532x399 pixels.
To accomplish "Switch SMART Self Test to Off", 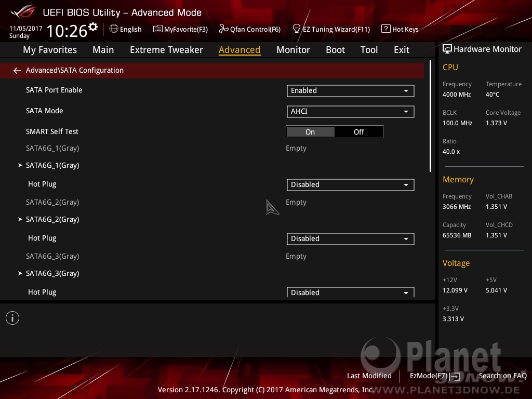I will [358, 131].
